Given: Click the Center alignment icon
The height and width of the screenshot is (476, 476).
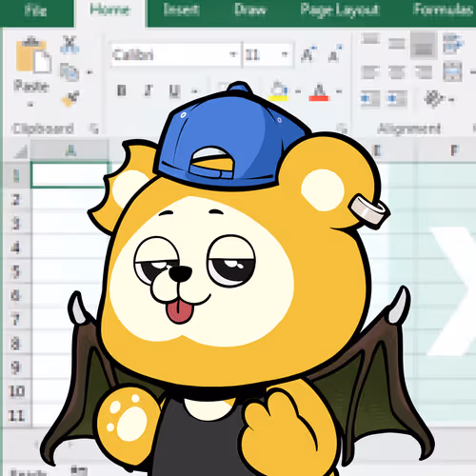Looking at the screenshot, I should point(397,72).
